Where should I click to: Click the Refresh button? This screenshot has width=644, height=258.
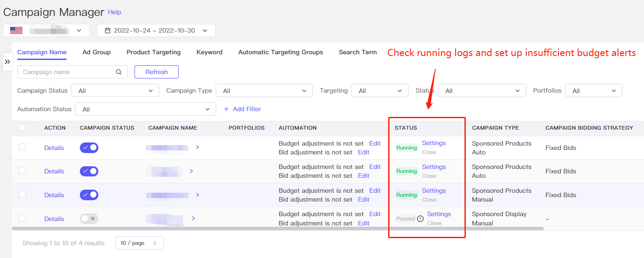[157, 72]
